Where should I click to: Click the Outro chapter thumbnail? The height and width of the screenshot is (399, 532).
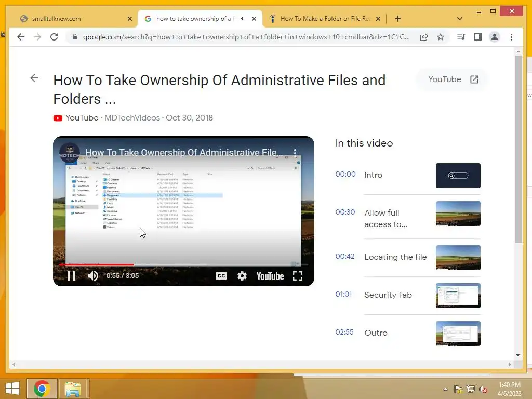[458, 334]
